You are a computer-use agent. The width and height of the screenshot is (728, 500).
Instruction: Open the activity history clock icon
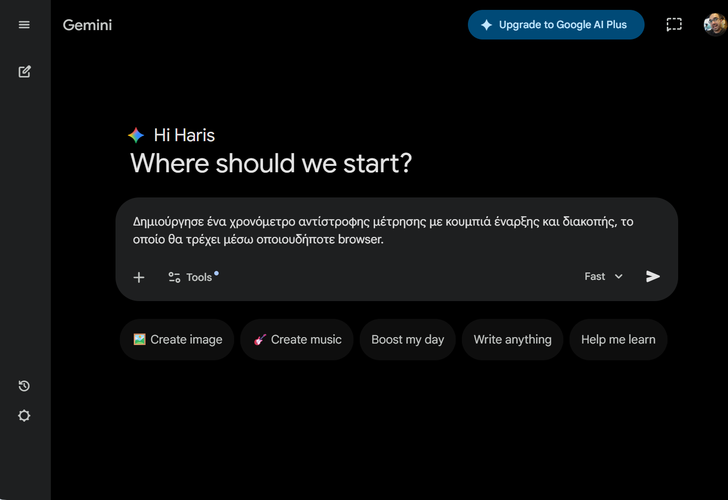[x=24, y=386]
